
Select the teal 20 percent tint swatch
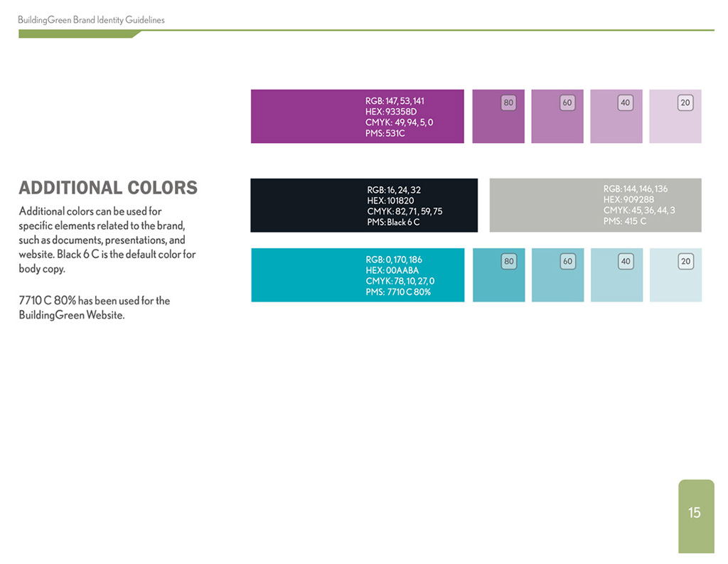[x=675, y=275]
